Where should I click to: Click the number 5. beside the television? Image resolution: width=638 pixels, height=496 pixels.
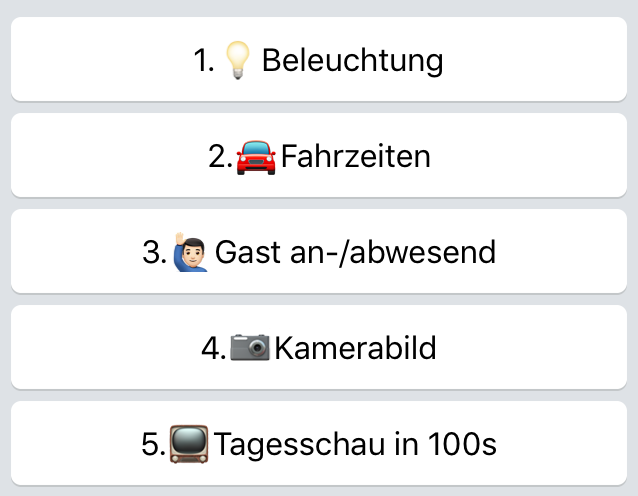[x=153, y=445]
